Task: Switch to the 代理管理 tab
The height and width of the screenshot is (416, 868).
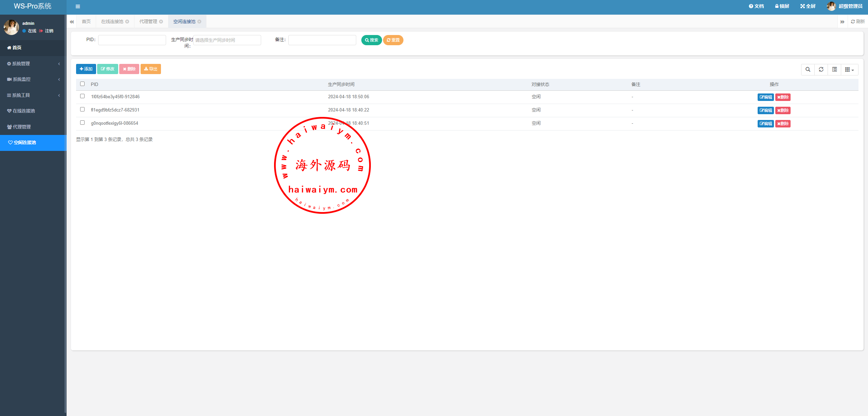Action: point(148,22)
